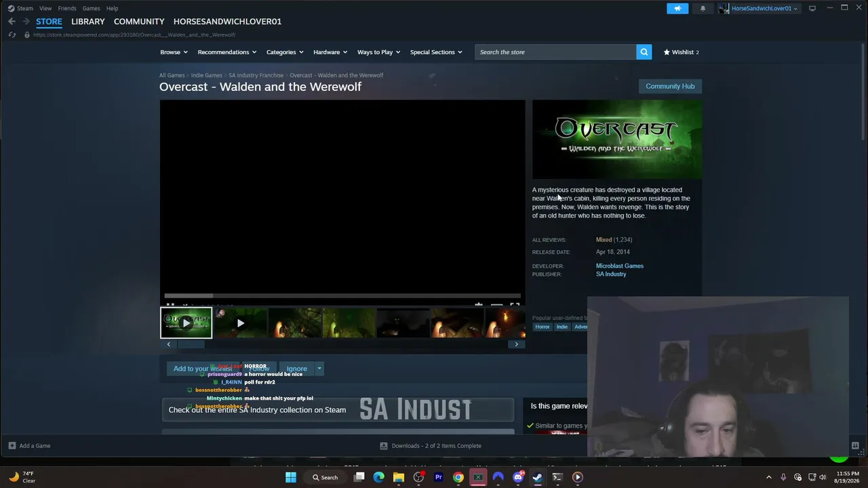Screen dimensions: 868x488
Task: Go back with the Steam back arrow
Action: [x=12, y=22]
